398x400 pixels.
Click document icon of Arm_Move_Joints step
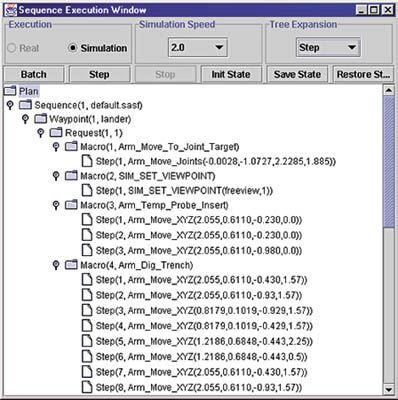pyautogui.click(x=87, y=161)
